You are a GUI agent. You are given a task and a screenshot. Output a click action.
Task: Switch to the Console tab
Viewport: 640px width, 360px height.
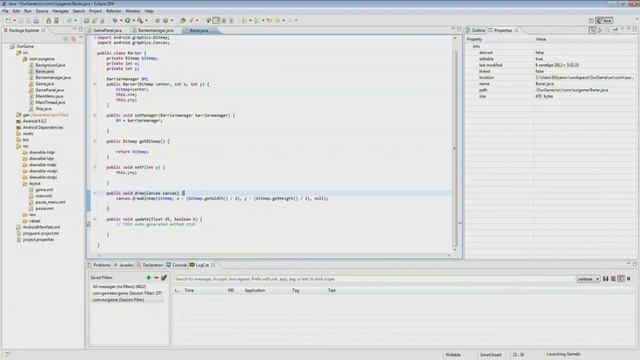[177, 265]
